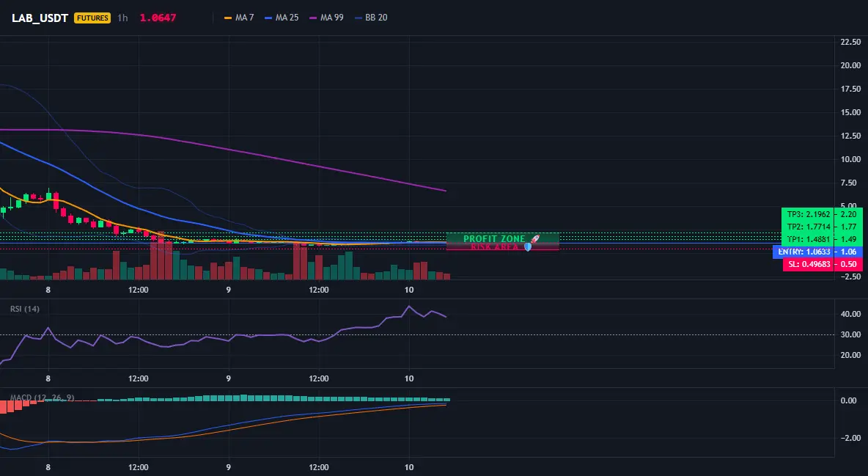
Task: Expand the MACD (12, 26, 9) indicator label
Action: tap(42, 398)
